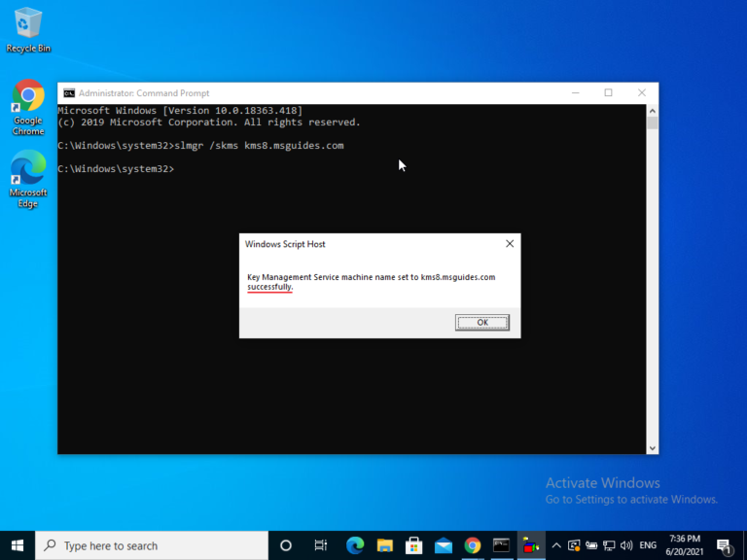Expand the hidden system tray icons
This screenshot has width=747, height=560.
pos(557,545)
